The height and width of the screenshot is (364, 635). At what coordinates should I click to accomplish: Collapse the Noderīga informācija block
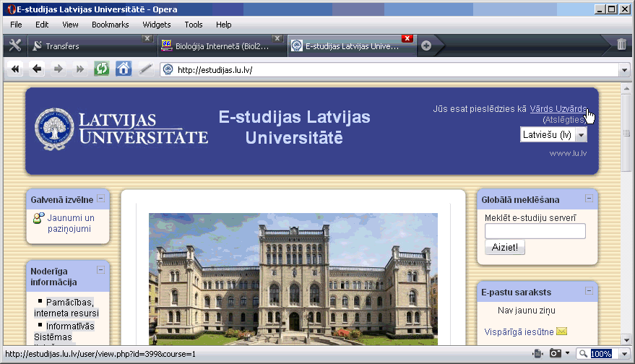coord(101,269)
